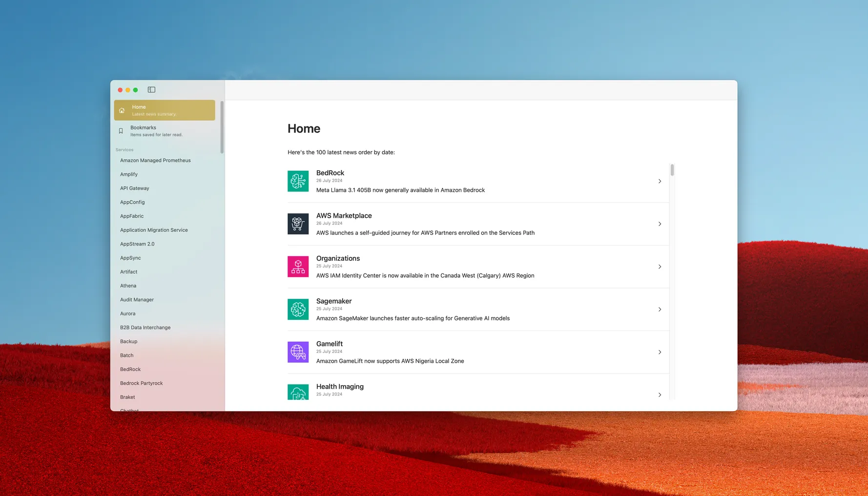This screenshot has height=496, width=868.
Task: Click the BedRock service icon in news list
Action: pyautogui.click(x=298, y=181)
